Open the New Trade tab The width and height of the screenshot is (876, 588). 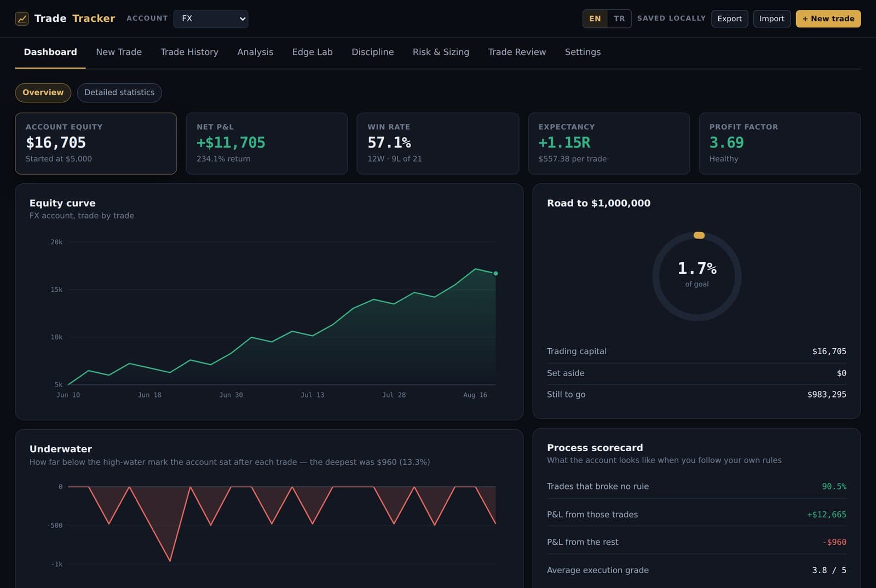119,52
